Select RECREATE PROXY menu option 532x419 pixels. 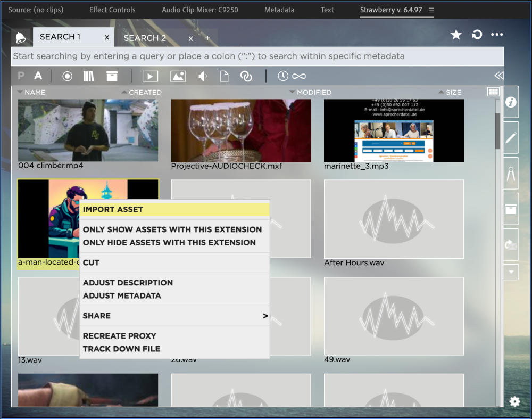pyautogui.click(x=120, y=336)
